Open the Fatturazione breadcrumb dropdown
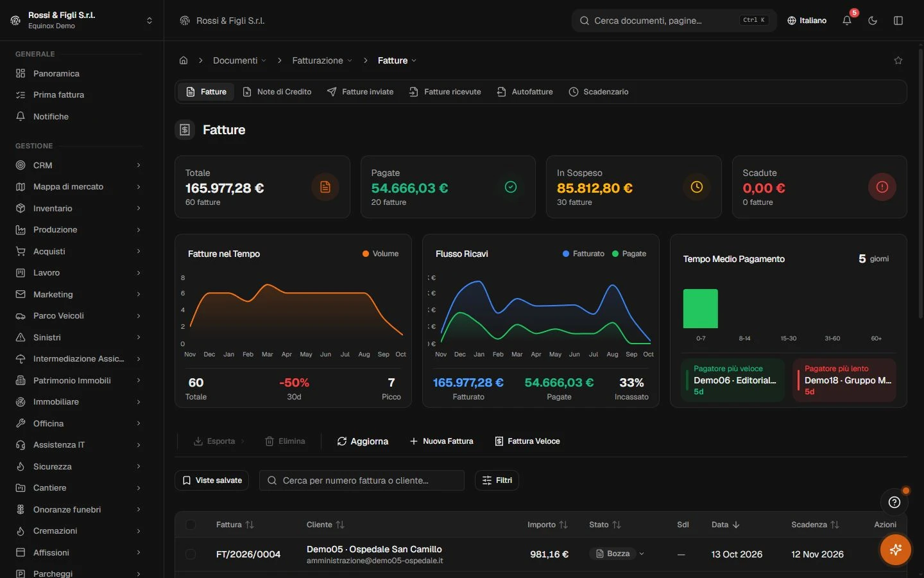This screenshot has height=578, width=924. (322, 60)
